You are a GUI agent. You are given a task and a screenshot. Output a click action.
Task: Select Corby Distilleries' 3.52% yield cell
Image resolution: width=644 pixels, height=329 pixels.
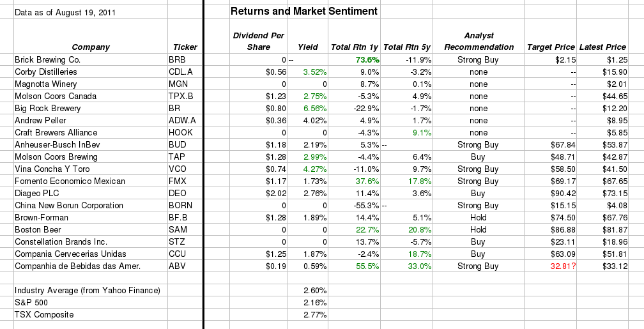(314, 72)
